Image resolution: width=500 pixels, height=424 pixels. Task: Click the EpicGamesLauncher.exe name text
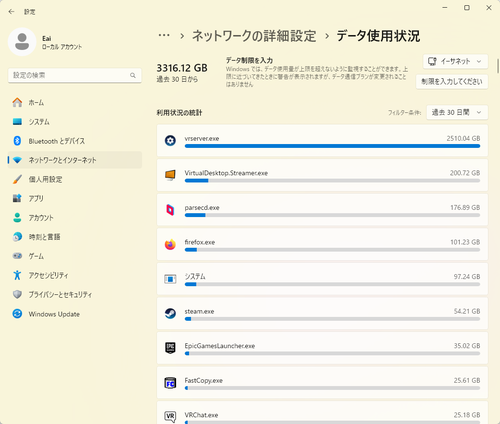(220, 346)
